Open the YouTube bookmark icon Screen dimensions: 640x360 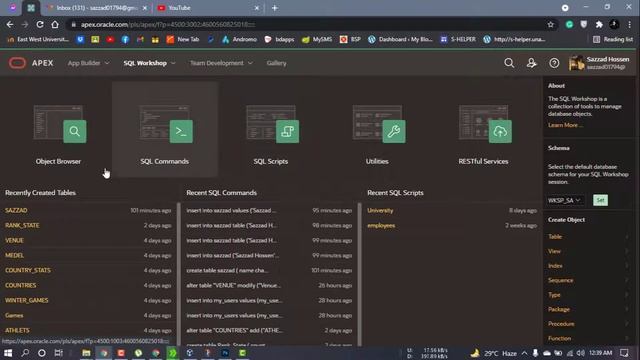point(110,39)
